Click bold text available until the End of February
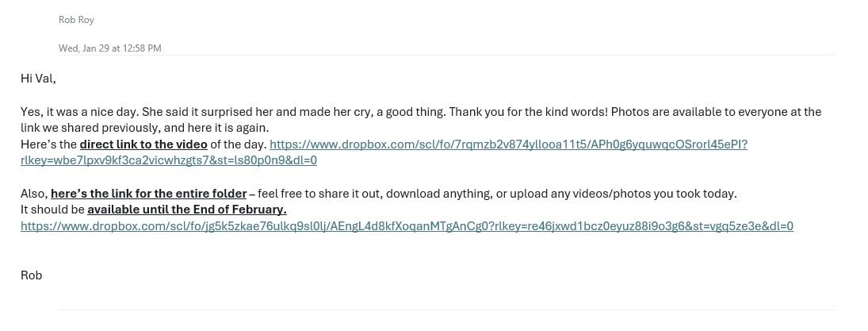 pos(187,210)
